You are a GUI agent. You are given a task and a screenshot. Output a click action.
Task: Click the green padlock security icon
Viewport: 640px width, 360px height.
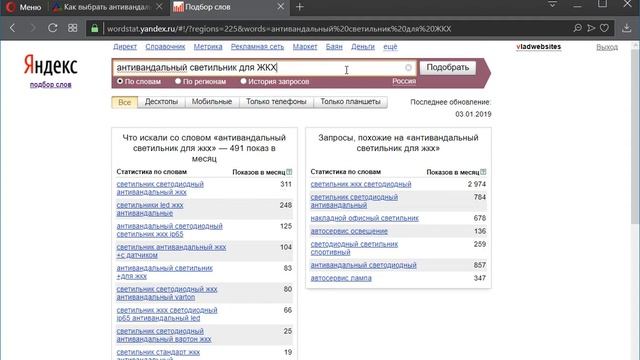(95, 29)
